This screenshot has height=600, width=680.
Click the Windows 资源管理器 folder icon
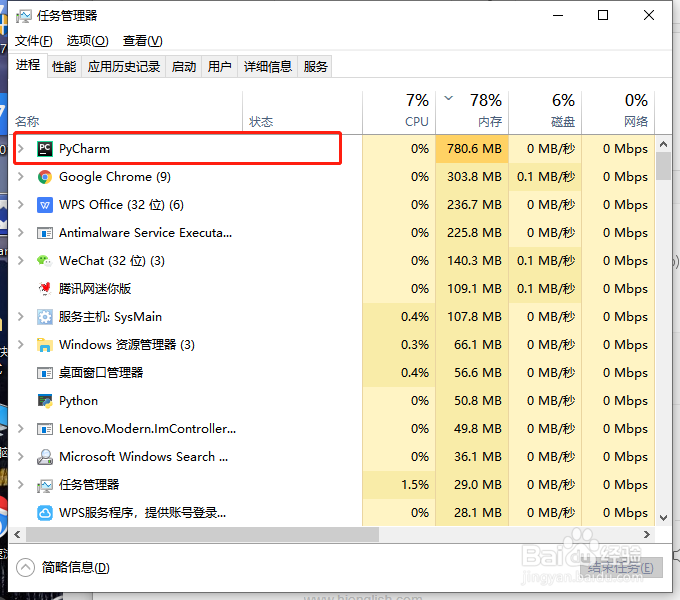45,345
